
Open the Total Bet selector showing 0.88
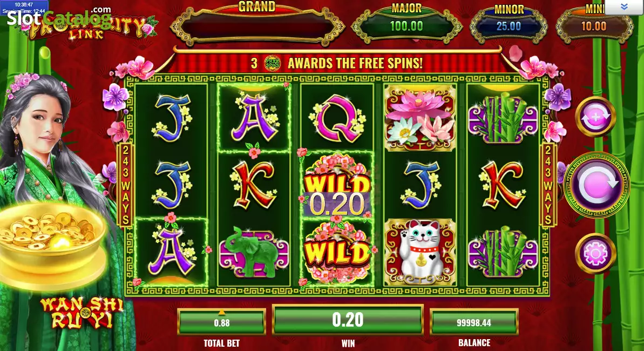click(221, 322)
